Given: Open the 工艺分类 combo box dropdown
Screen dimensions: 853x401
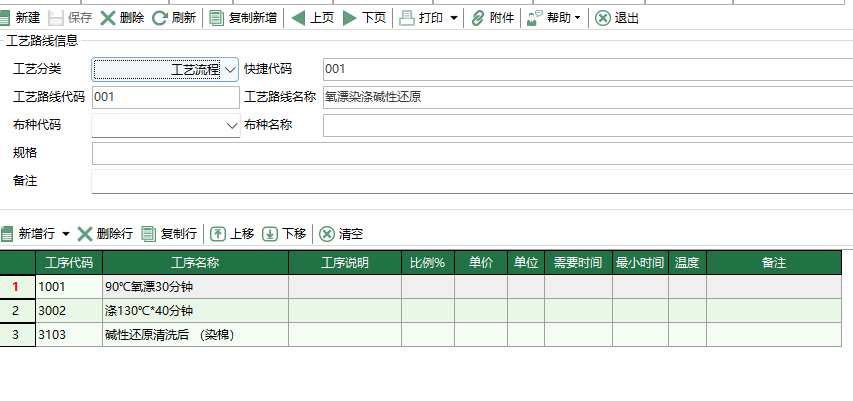Looking at the screenshot, I should [x=231, y=70].
